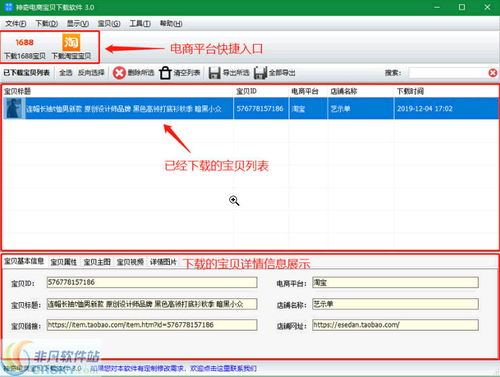Viewport: 500px width, 377px height.
Task: Click the 全选 select-all button
Action: 66,73
